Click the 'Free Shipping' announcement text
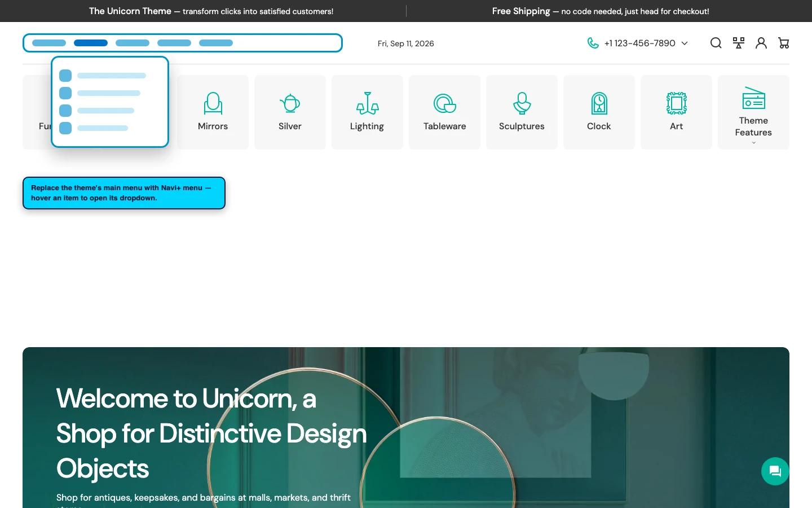 pos(520,11)
